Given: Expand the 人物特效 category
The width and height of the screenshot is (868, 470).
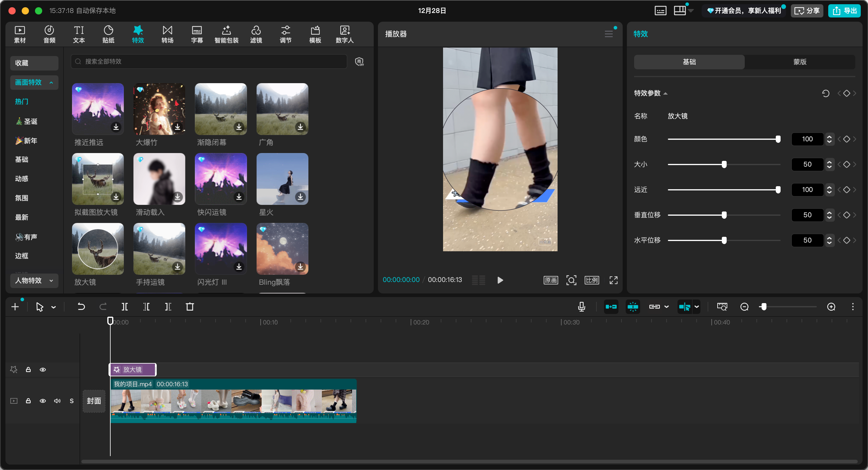Looking at the screenshot, I should tap(51, 281).
